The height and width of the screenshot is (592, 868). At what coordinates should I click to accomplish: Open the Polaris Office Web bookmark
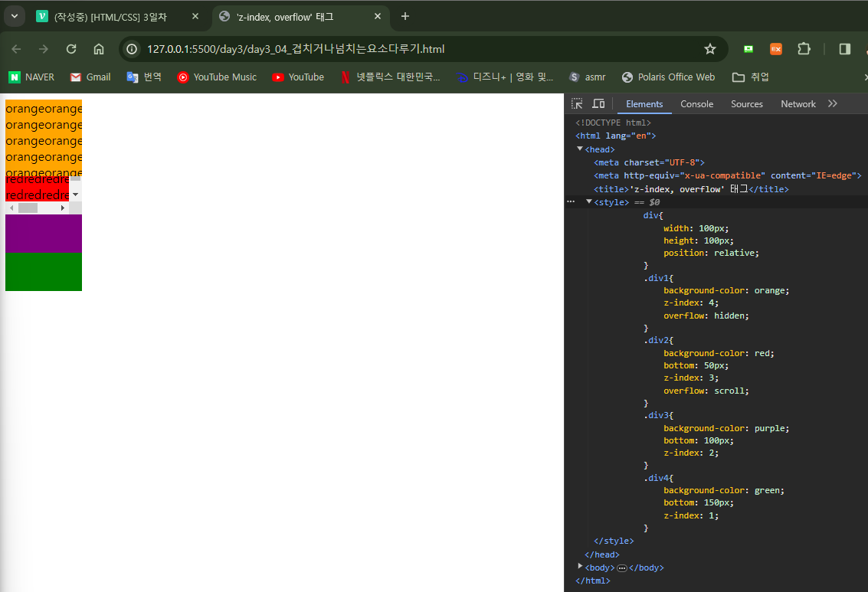pyautogui.click(x=669, y=77)
